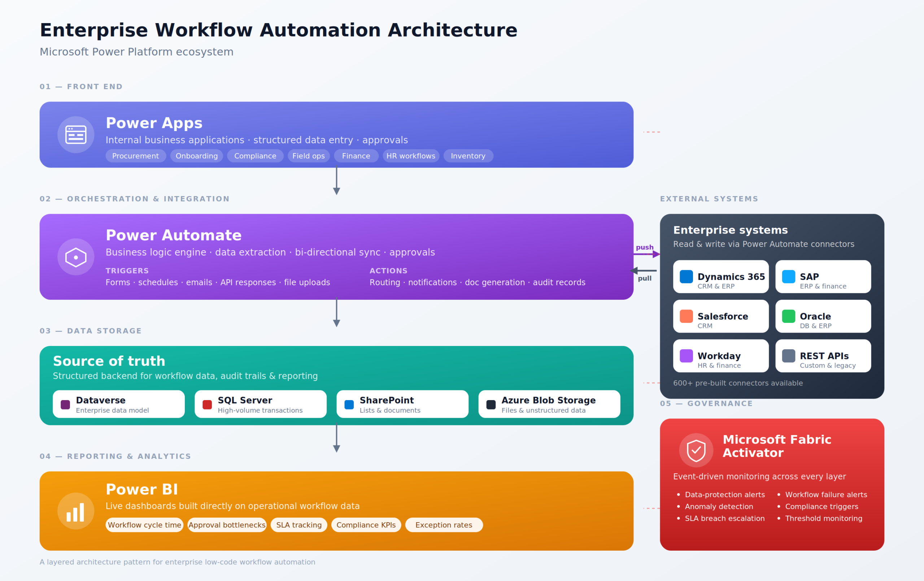Select the HR workflows pill

click(411, 156)
